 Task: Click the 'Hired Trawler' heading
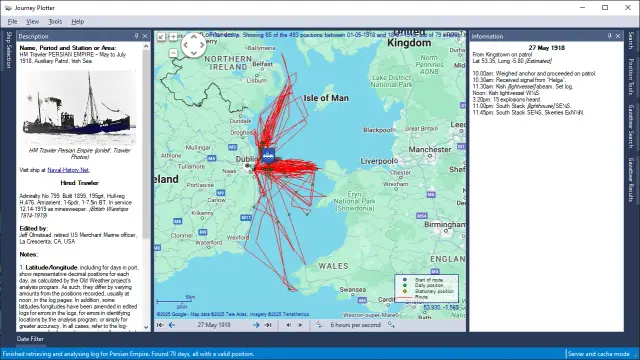80,183
